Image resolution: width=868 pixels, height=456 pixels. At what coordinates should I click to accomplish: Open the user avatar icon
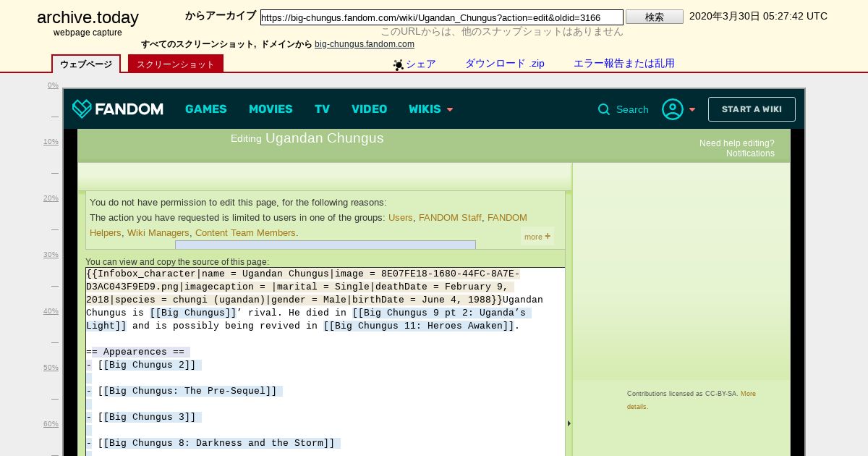[x=673, y=109]
